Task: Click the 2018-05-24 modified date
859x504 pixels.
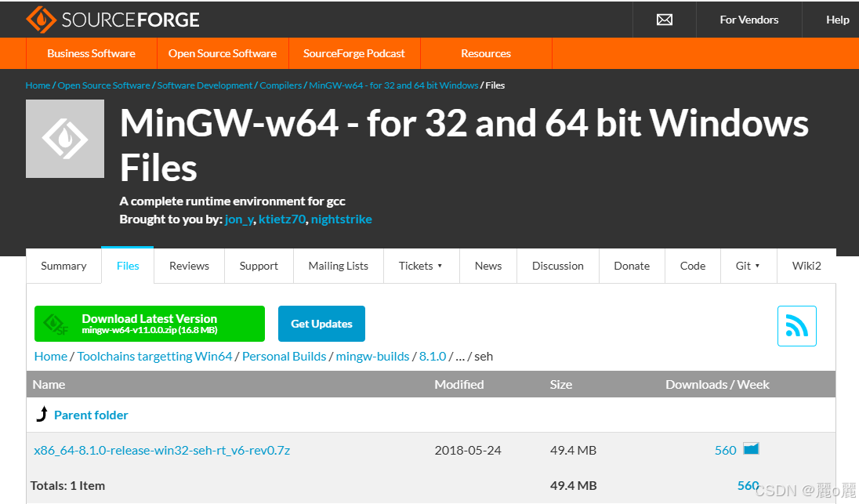Action: tap(468, 451)
